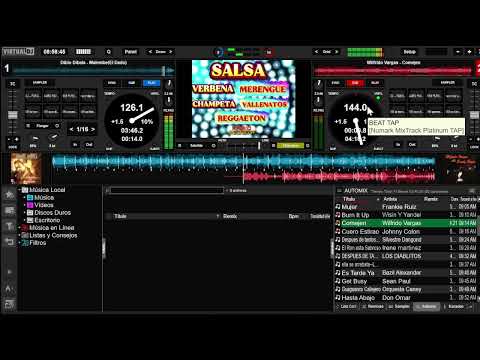
Task: Click the SALSA video preview in the center
Action: [x=243, y=99]
